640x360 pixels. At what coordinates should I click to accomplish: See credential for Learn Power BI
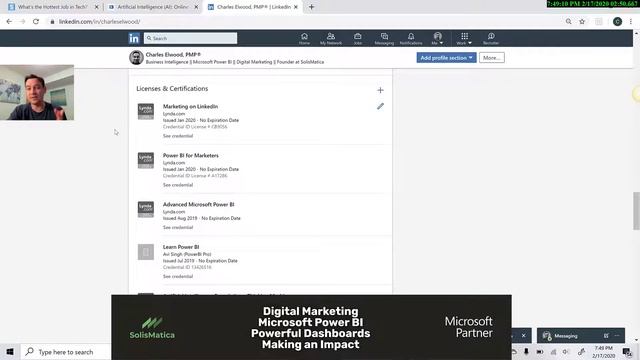click(178, 276)
